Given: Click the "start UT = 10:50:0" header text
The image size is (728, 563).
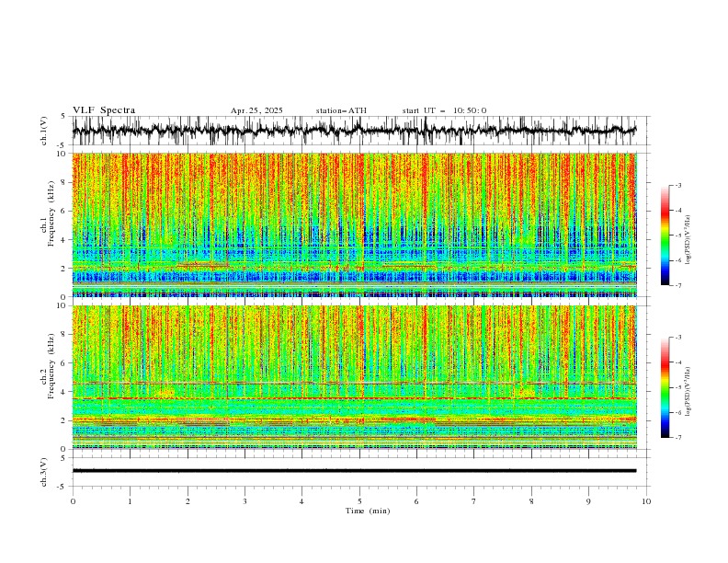Looking at the screenshot, I should pyautogui.click(x=444, y=110).
